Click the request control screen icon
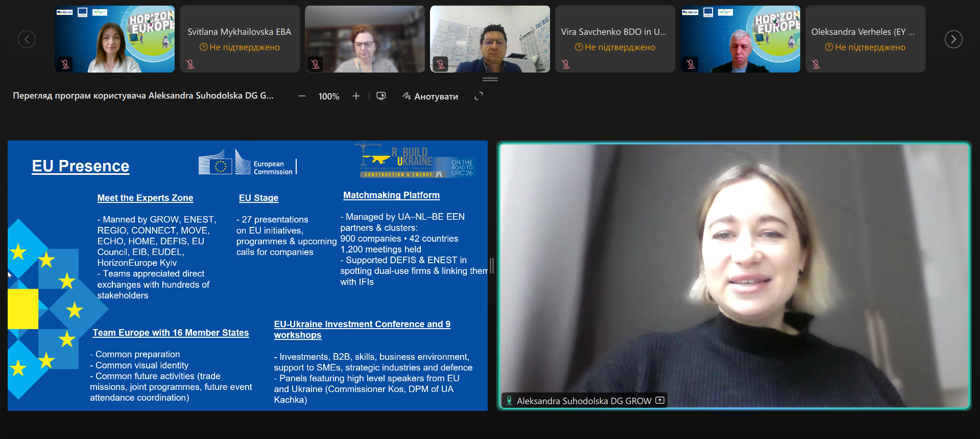Viewport: 980px width, 439px height. [x=381, y=96]
